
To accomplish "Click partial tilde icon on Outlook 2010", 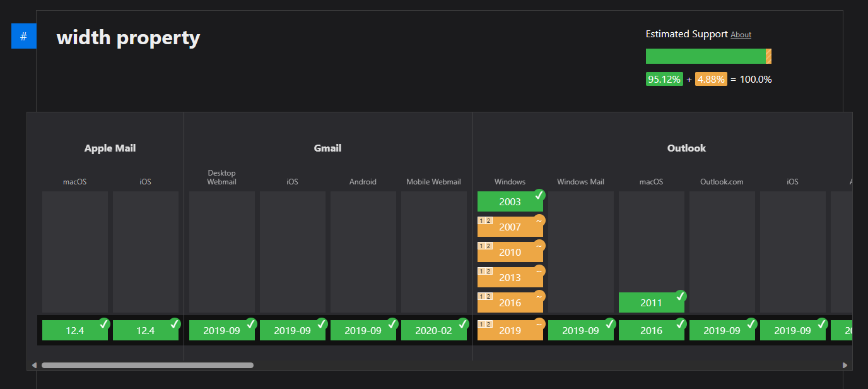I will tap(539, 246).
